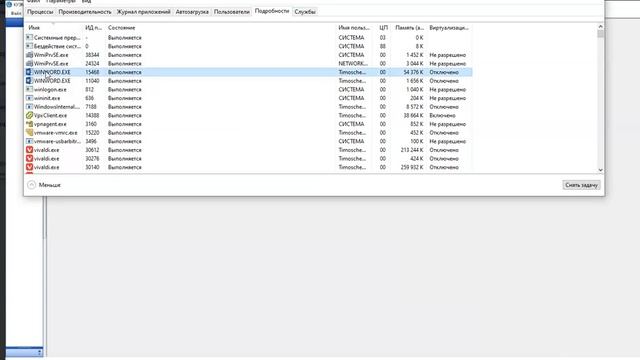Switch to the Процессы tab

[40, 12]
